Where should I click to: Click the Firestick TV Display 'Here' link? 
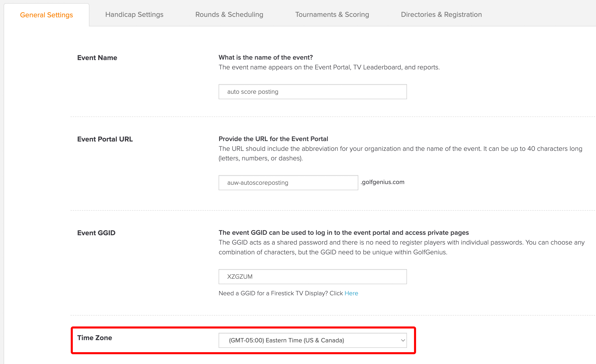[351, 293]
